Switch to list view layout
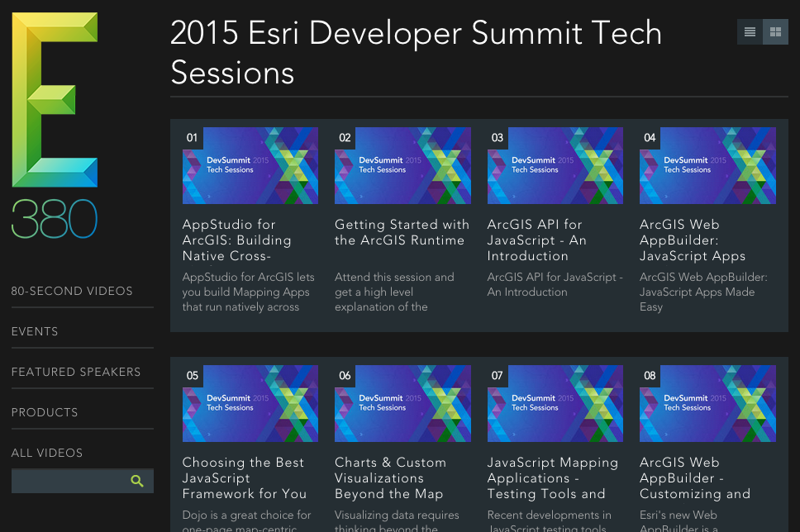 click(x=750, y=32)
